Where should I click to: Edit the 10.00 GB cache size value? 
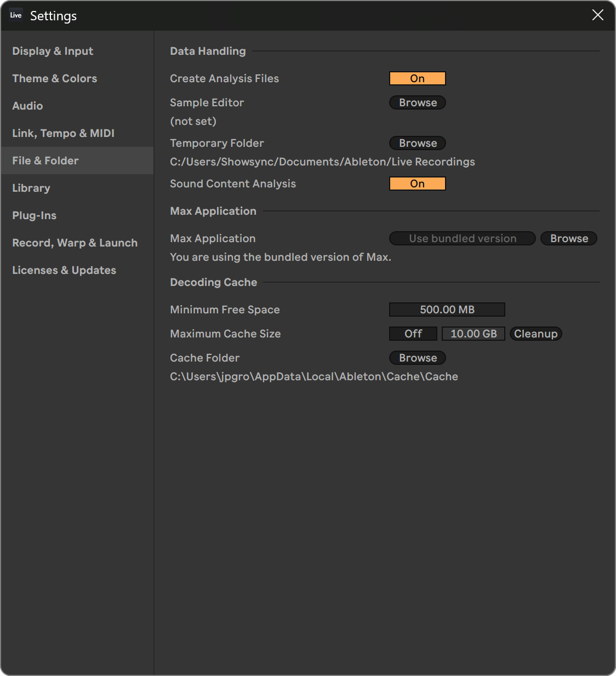(x=473, y=334)
